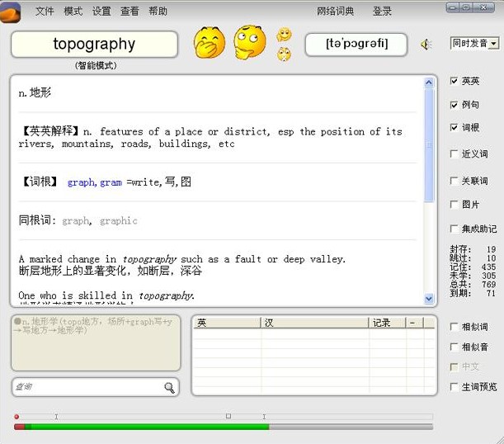
Task: Enable the 生词预览 checkbox
Action: (x=454, y=387)
